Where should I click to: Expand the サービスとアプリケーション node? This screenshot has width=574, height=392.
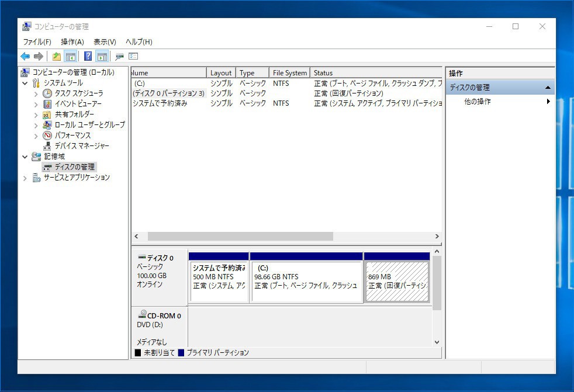pyautogui.click(x=25, y=178)
